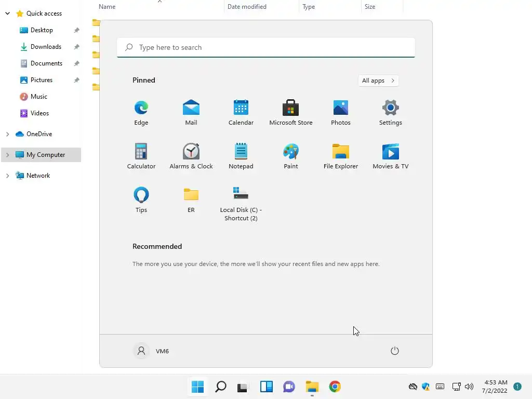Select OneDrive in navigation pane
Image resolution: width=532 pixels, height=399 pixels.
[x=39, y=134]
